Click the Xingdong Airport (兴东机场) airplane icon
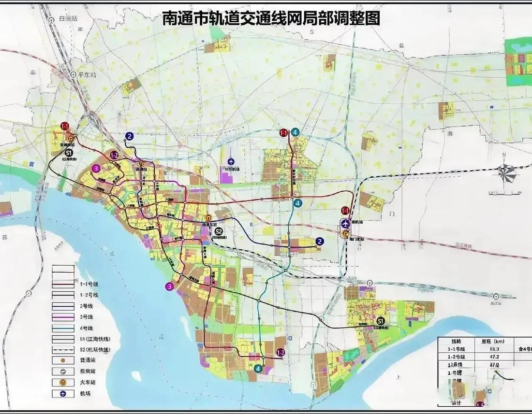This screenshot has height=414, width=532. 231,161
